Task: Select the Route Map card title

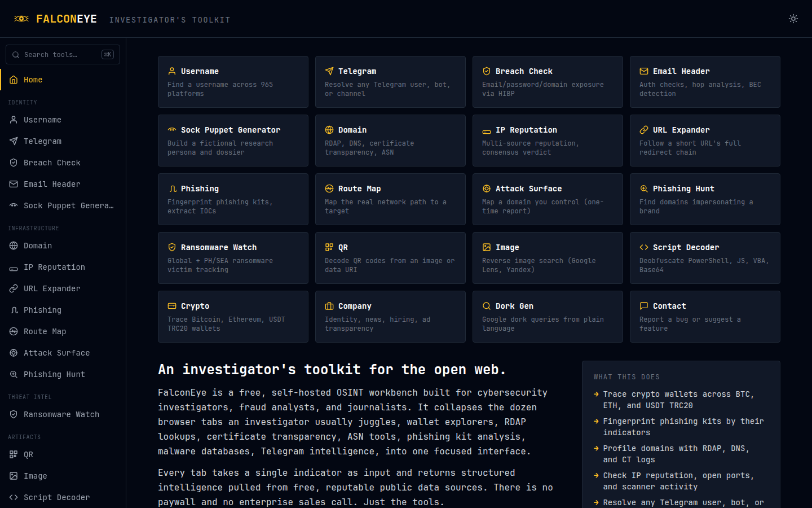Action: [x=359, y=189]
